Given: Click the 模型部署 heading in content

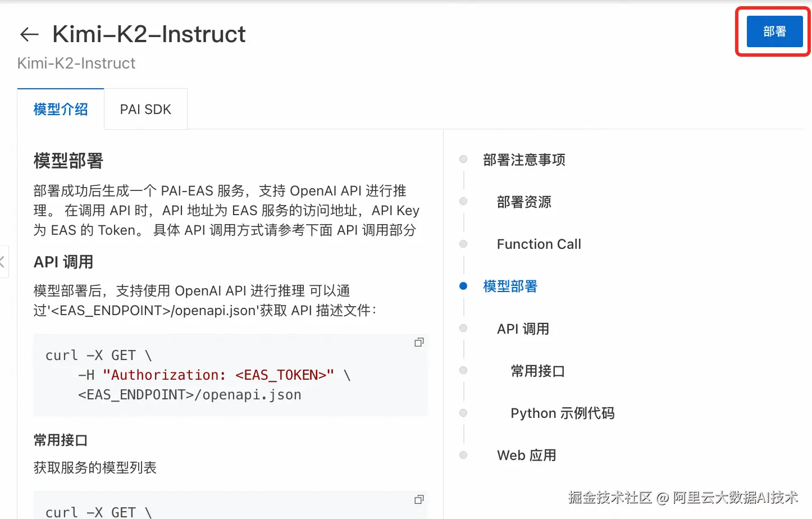Looking at the screenshot, I should pos(69,161).
